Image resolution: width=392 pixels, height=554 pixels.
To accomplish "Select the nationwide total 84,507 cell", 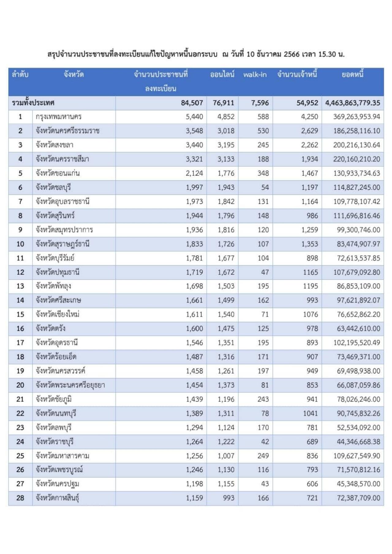I will coord(192,103).
